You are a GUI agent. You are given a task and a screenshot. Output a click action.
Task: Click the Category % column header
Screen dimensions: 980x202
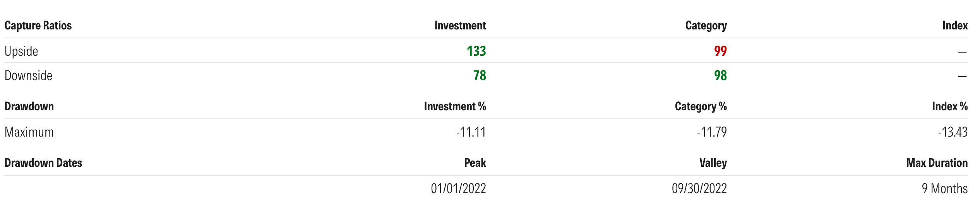coord(701,106)
